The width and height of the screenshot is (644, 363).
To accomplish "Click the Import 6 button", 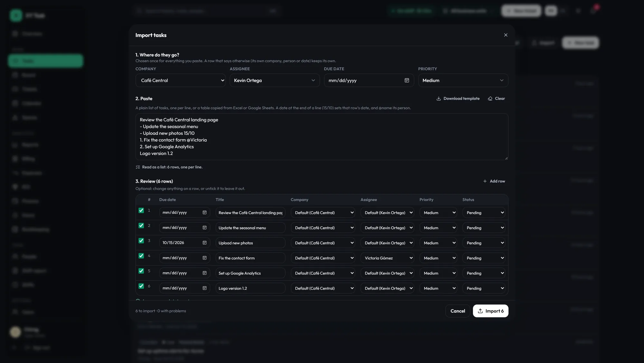I will click(490, 311).
